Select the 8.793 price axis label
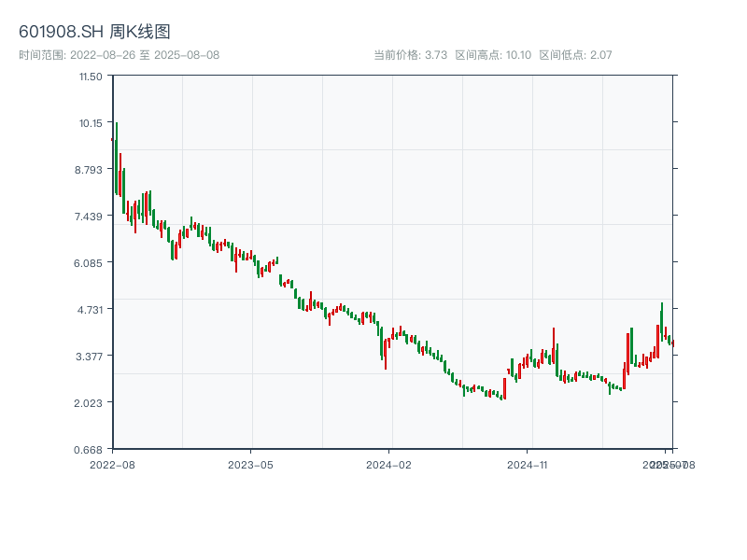Image resolution: width=747 pixels, height=560 pixels. (90, 169)
